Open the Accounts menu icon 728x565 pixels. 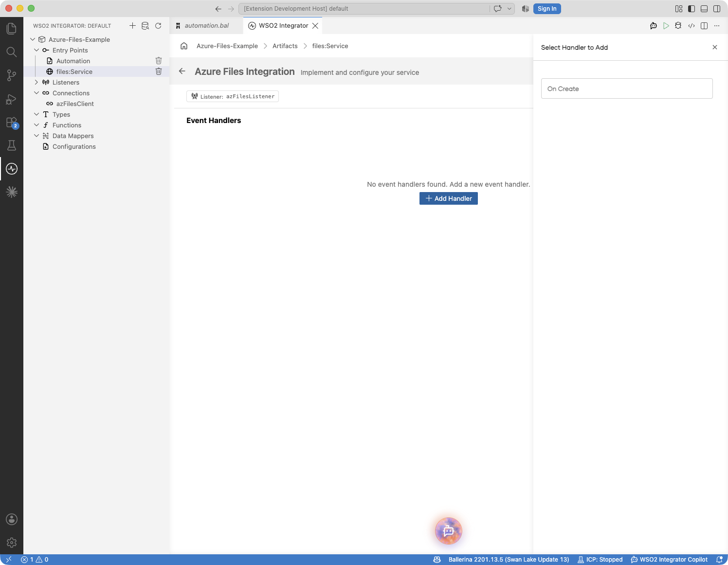pos(12,519)
